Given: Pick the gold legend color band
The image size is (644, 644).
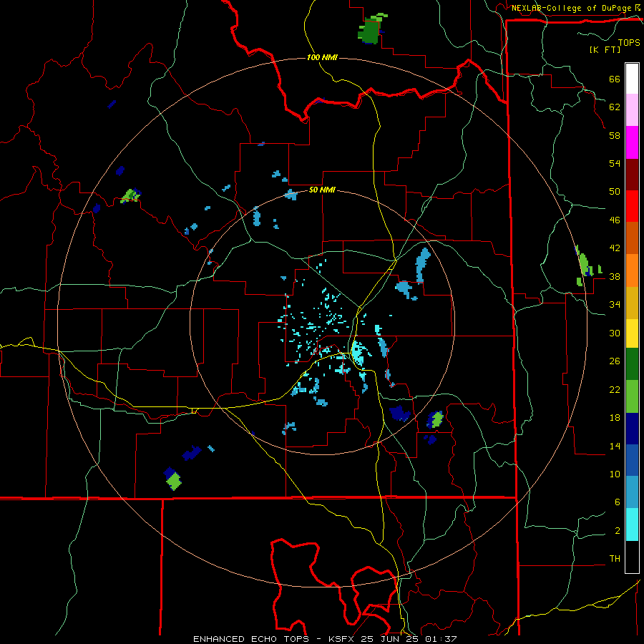Looking at the screenshot, I should (632, 302).
